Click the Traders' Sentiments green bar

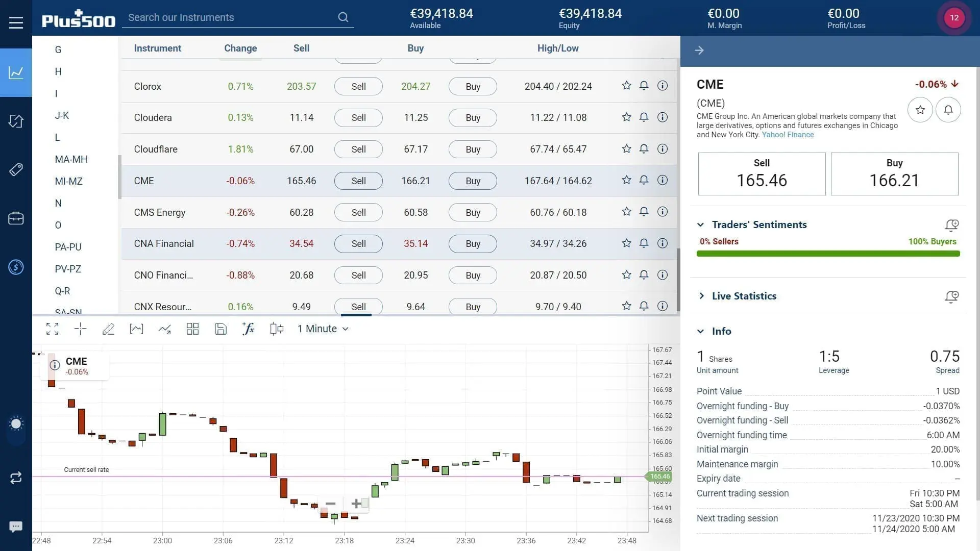[x=828, y=254]
